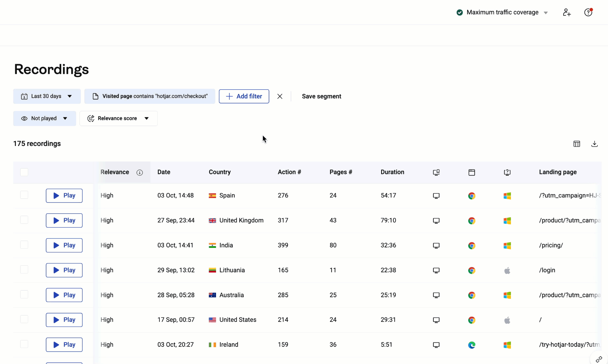Image resolution: width=608 pixels, height=364 pixels.
Task: Open the Last 30 days date dropdown
Action: click(47, 96)
